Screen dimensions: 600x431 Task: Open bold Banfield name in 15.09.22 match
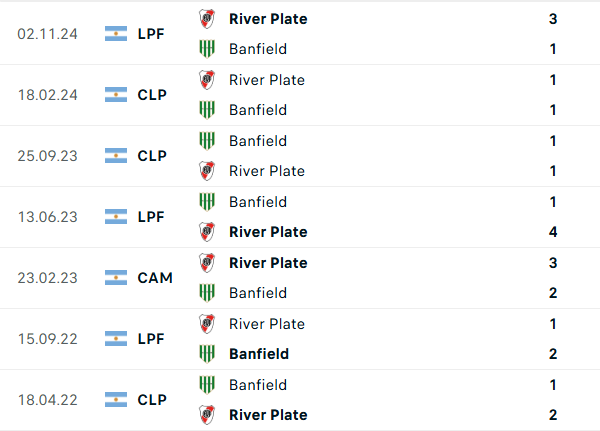tap(258, 353)
